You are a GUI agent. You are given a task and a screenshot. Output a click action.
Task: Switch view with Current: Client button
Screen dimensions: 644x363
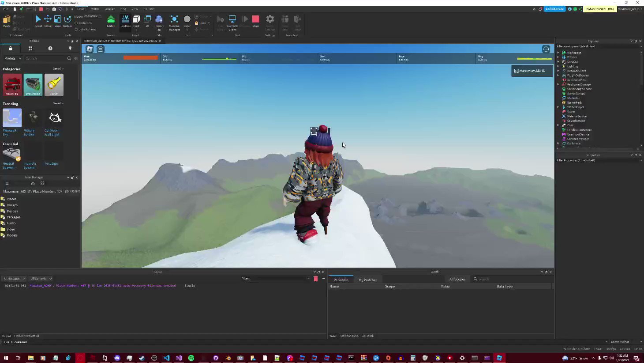232,23
